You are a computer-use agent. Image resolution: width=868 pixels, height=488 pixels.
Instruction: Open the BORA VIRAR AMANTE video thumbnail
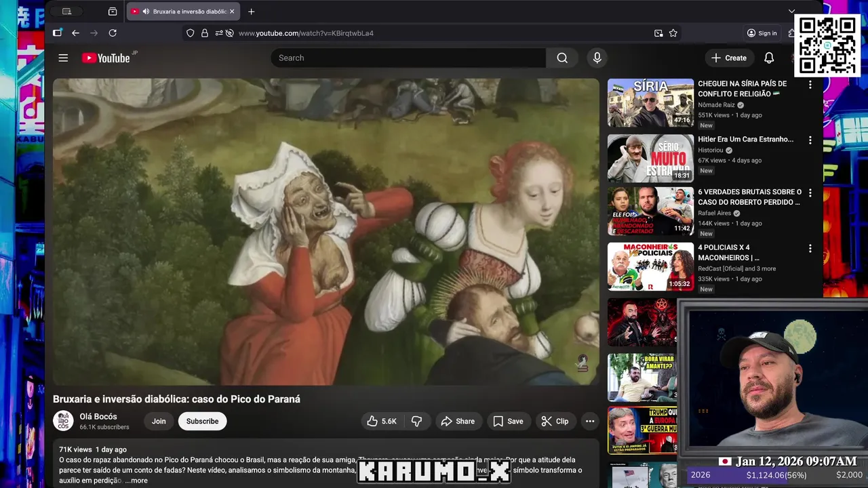642,378
